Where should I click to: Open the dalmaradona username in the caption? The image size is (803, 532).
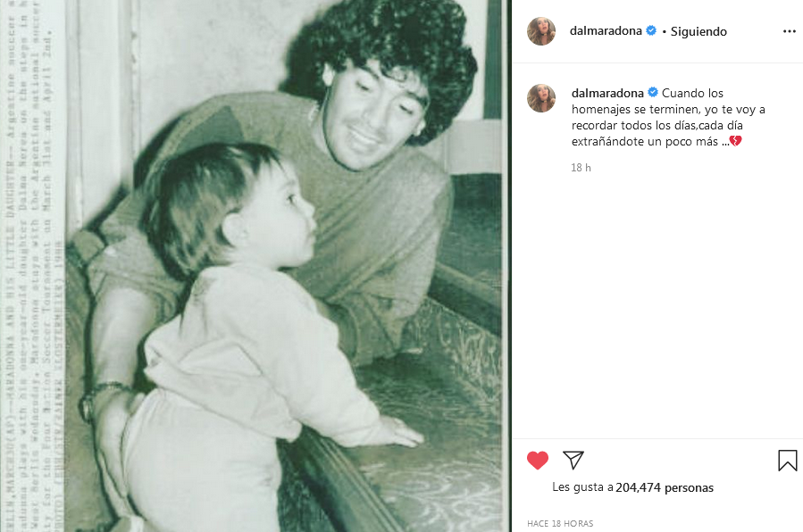607,93
